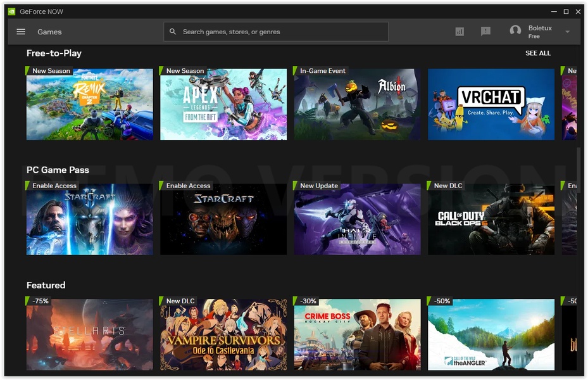Image resolution: width=588 pixels, height=380 pixels.
Task: Expand the Boletux account dropdown arrow
Action: point(567,32)
